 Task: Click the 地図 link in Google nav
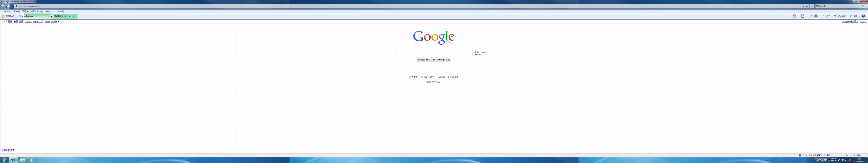21,22
